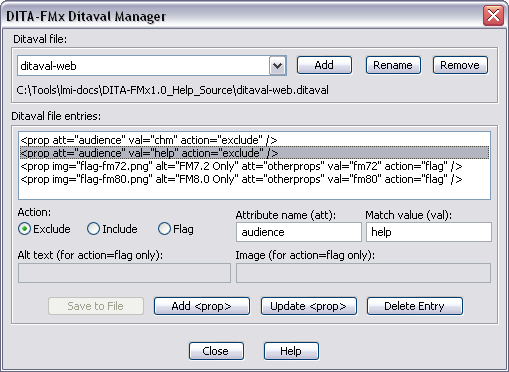The height and width of the screenshot is (372, 509).
Task: Click the Update <prop> button
Action: 309,306
